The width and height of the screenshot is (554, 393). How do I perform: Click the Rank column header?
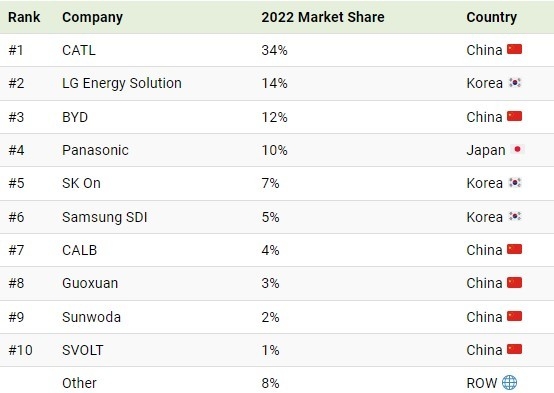click(24, 17)
